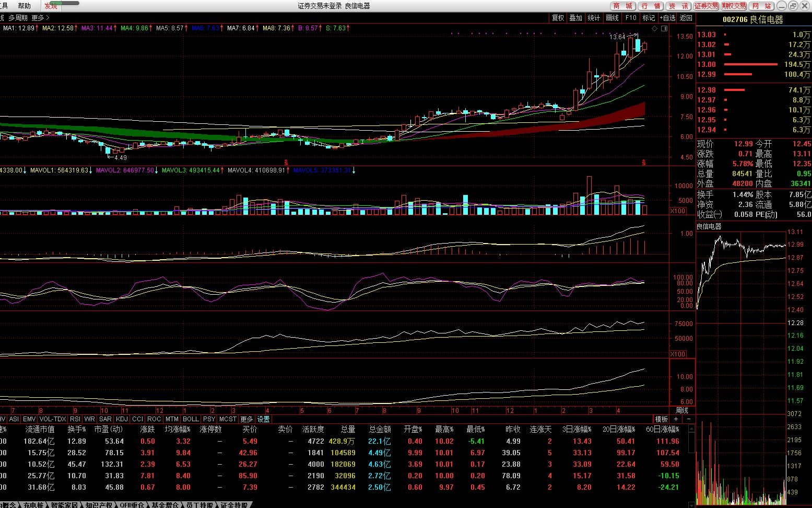Screen dimensions: 812x508
Task: Switch to the QFII重仓 sector tab
Action: (132, 505)
